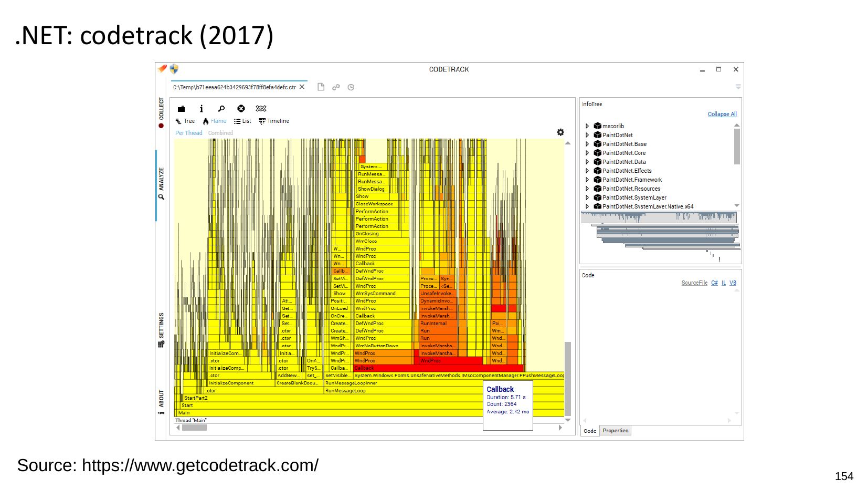The height and width of the screenshot is (489, 868).
Task: Expand the PaintDotNet.Core node
Action: 587,153
